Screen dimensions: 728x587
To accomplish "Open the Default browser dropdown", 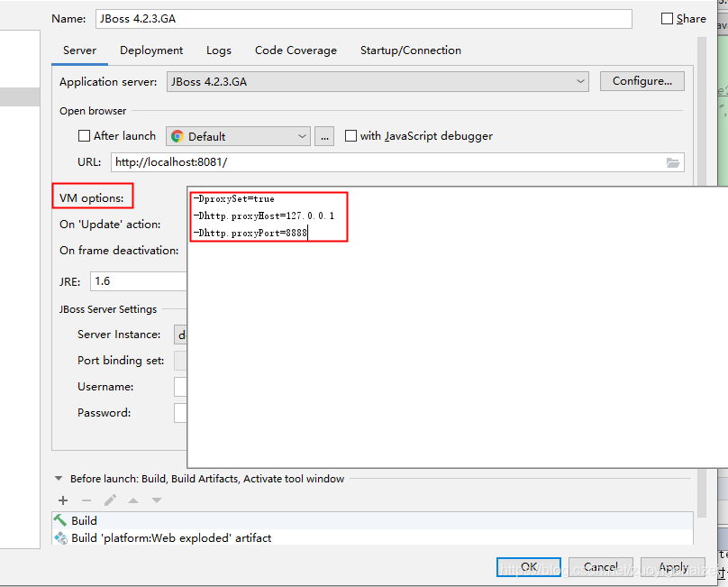I will coord(238,136).
